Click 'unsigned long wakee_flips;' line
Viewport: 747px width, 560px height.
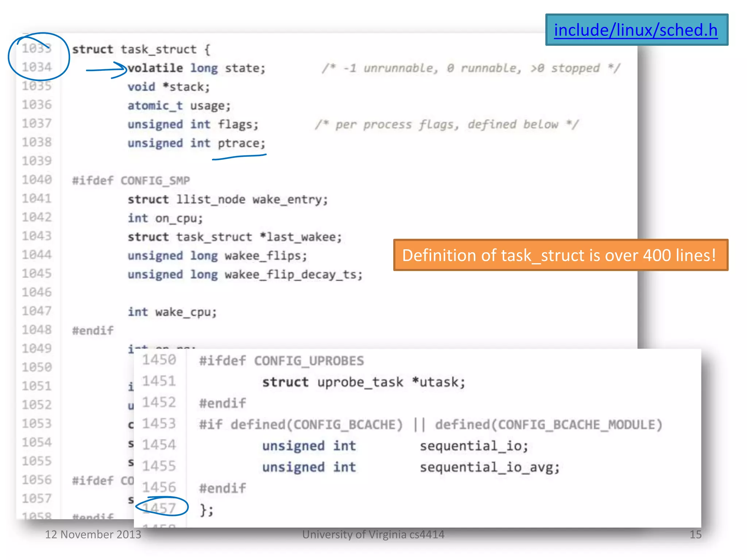click(x=217, y=256)
